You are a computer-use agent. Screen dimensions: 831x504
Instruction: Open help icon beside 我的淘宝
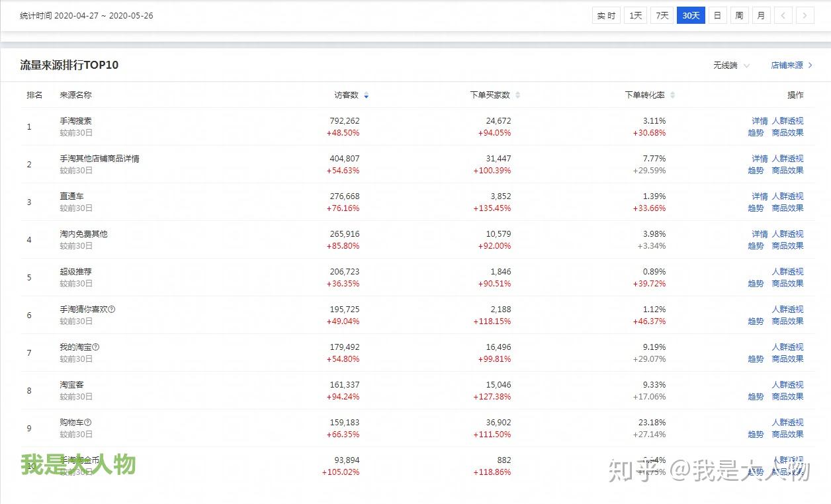(96, 347)
